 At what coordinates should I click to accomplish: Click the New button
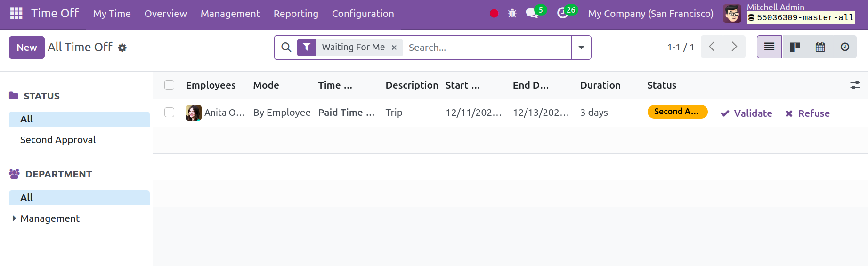click(27, 48)
